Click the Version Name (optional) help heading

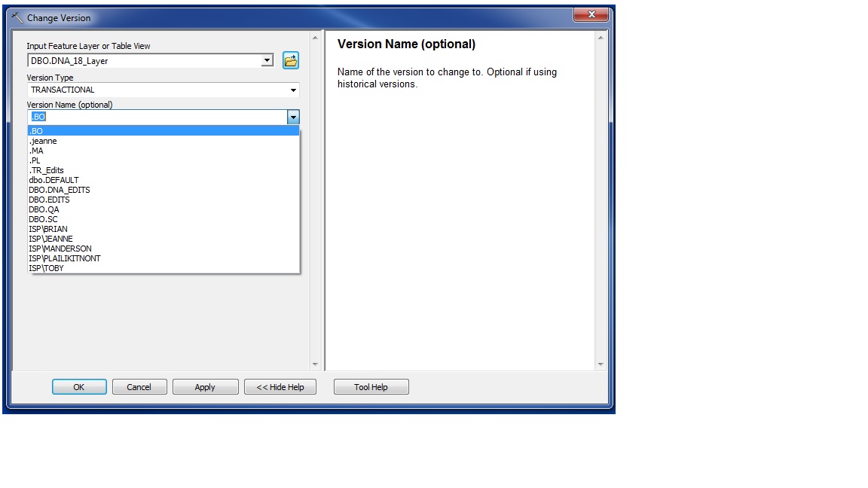406,44
